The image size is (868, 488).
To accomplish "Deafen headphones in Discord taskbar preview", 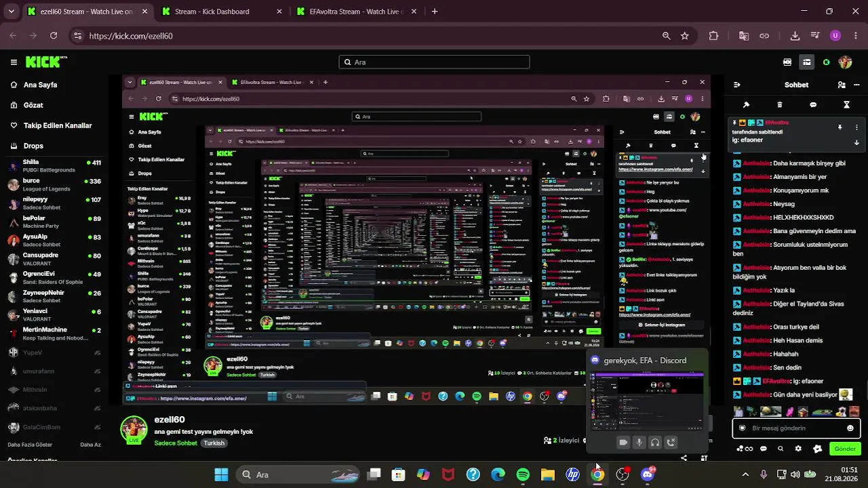I will (x=655, y=443).
